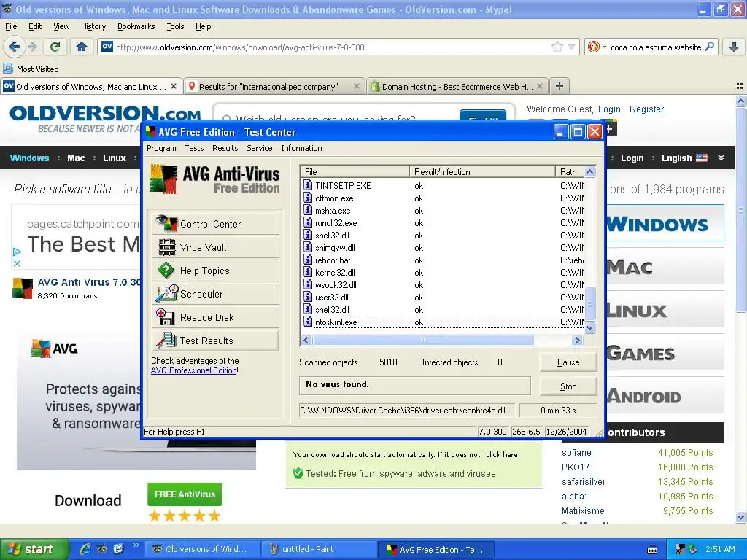Launch Internet Explorer from Quick Launch
Image resolution: width=747 pixels, height=560 pixels.
coord(85,549)
